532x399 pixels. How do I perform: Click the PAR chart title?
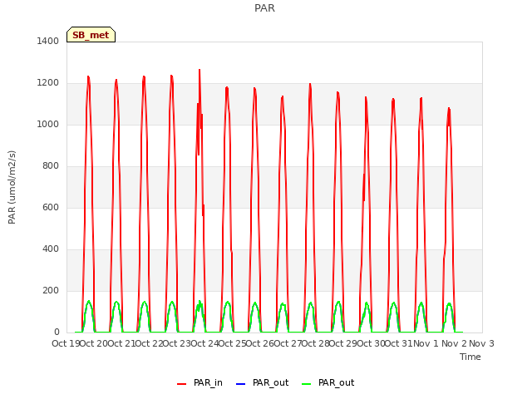click(264, 7)
